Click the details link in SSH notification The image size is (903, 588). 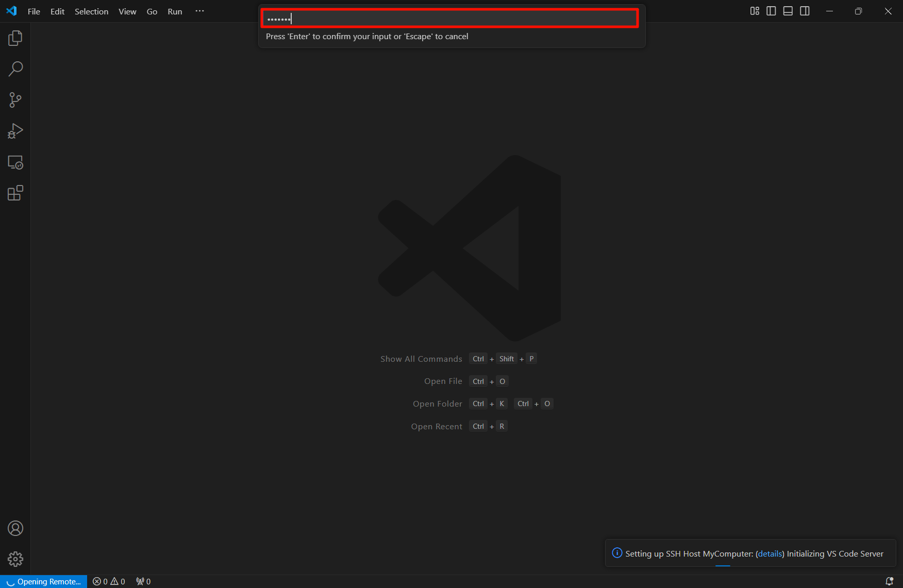point(770,553)
